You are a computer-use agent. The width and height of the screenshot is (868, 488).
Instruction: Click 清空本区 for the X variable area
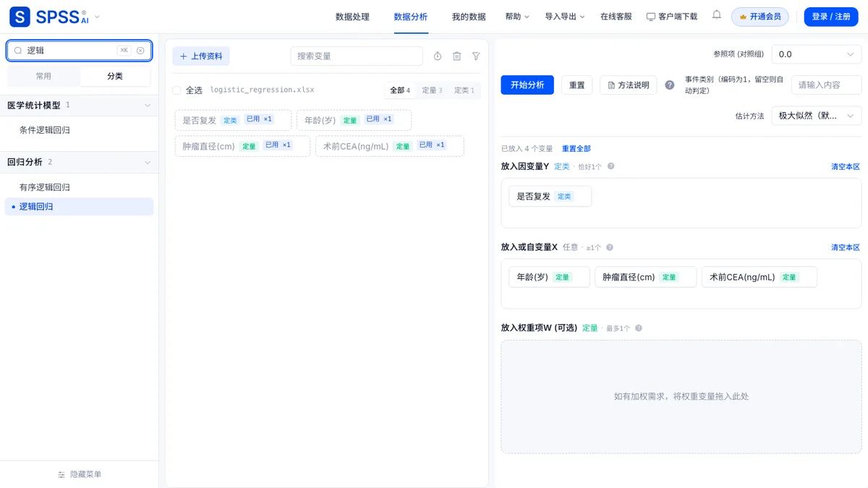click(x=846, y=248)
